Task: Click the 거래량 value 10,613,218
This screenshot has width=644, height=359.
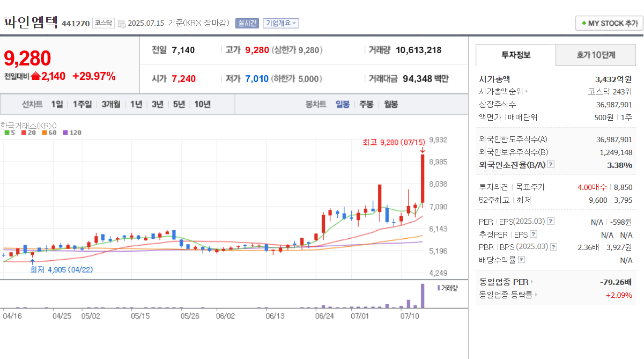Action: click(418, 50)
